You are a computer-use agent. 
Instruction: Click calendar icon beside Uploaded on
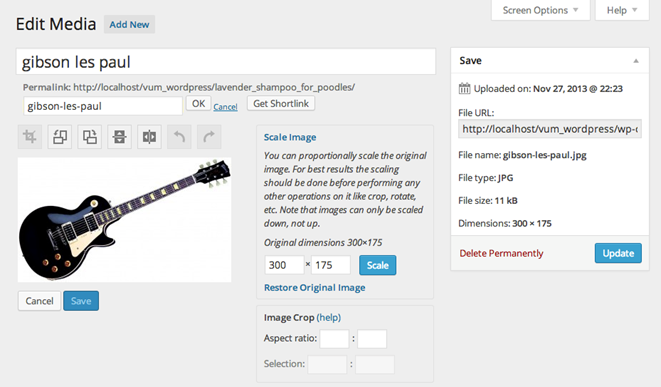tap(464, 89)
